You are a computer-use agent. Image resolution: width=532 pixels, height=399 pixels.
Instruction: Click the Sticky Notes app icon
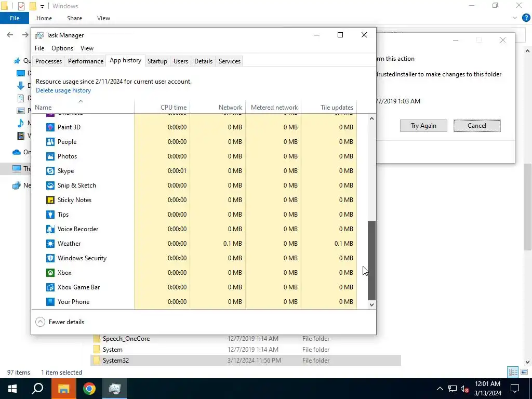pos(50,200)
